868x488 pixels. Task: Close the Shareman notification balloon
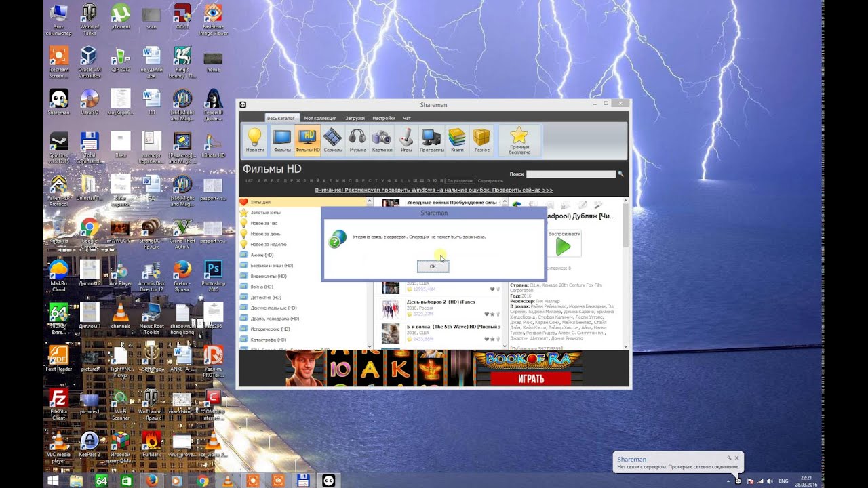pyautogui.click(x=736, y=458)
